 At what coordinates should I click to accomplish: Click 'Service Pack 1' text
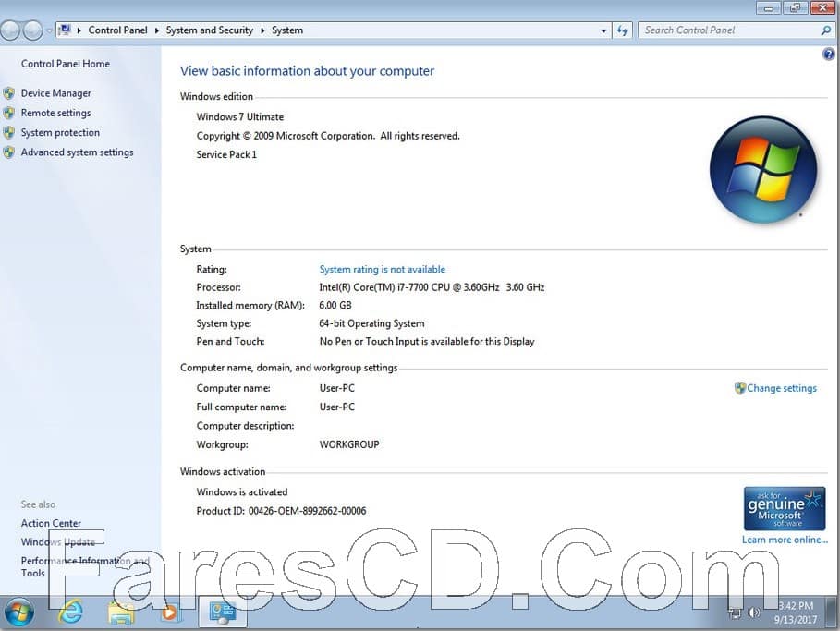pyautogui.click(x=226, y=155)
